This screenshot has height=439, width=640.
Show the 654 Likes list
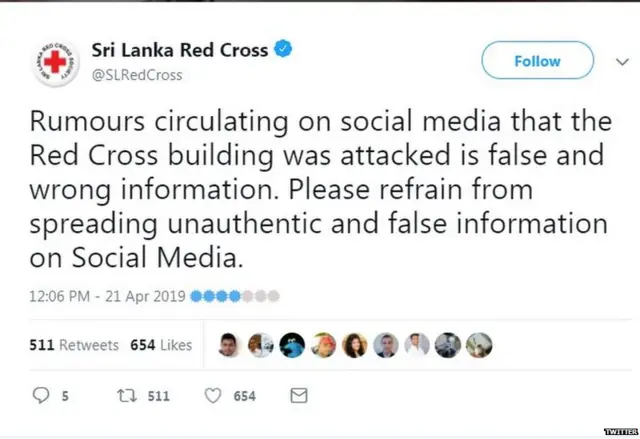pyautogui.click(x=160, y=345)
